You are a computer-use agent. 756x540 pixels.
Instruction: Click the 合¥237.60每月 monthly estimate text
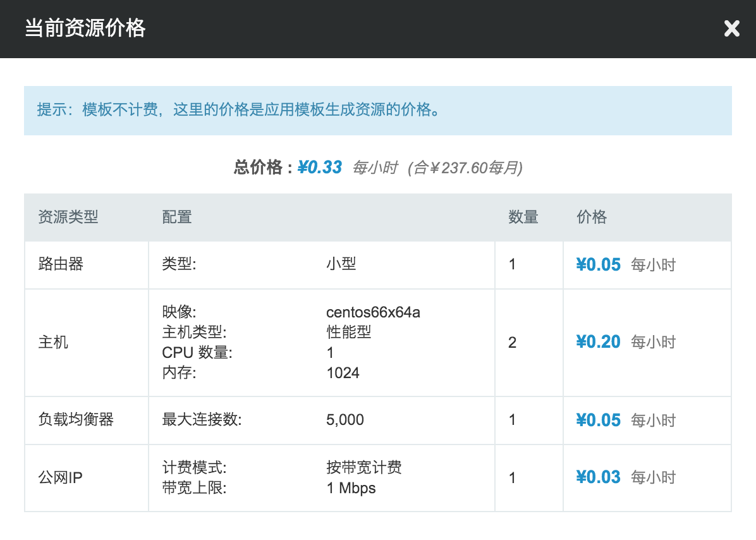coord(465,168)
